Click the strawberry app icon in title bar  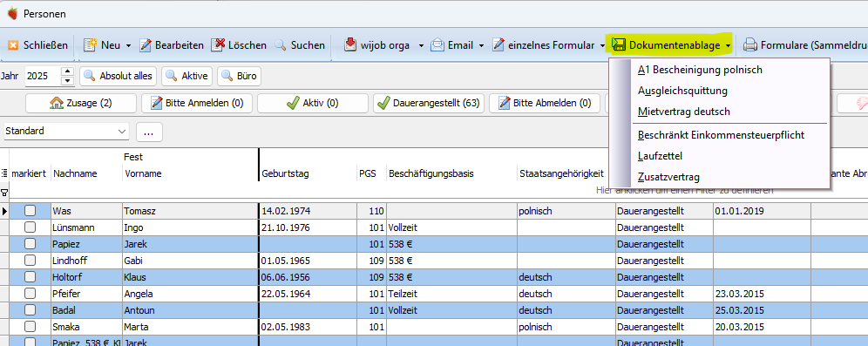pos(12,14)
